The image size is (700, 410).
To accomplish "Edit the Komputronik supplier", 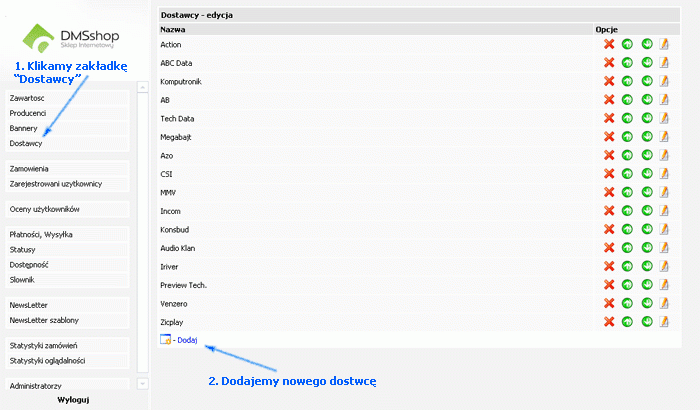I will click(x=664, y=81).
